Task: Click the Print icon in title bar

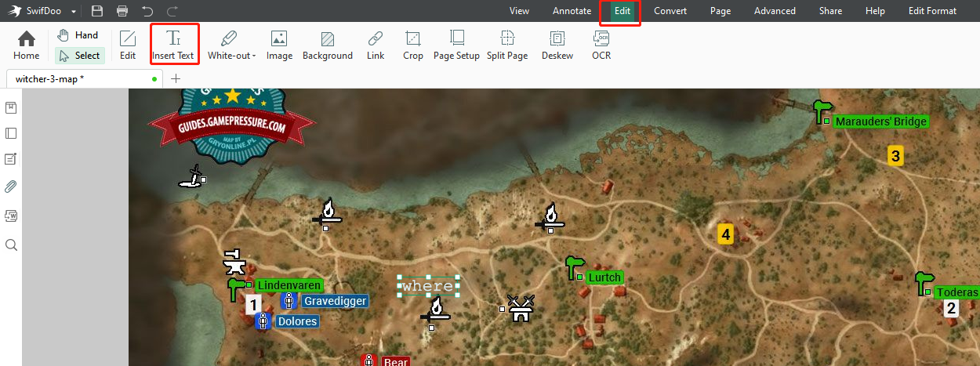Action: click(122, 11)
